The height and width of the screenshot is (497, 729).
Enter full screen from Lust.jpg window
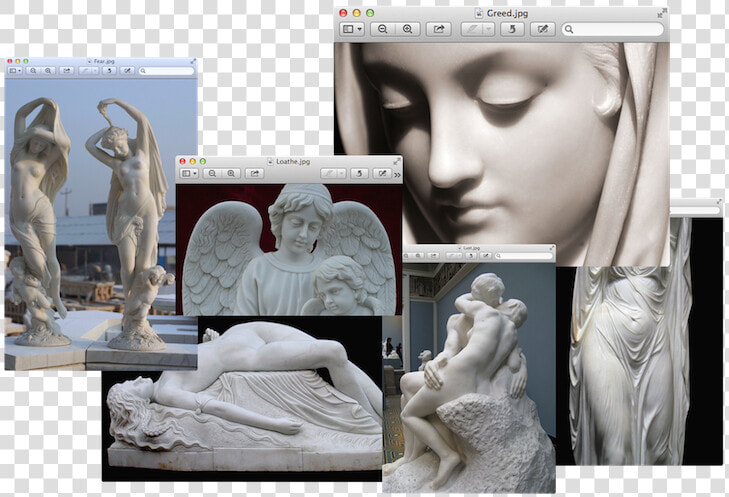(552, 248)
